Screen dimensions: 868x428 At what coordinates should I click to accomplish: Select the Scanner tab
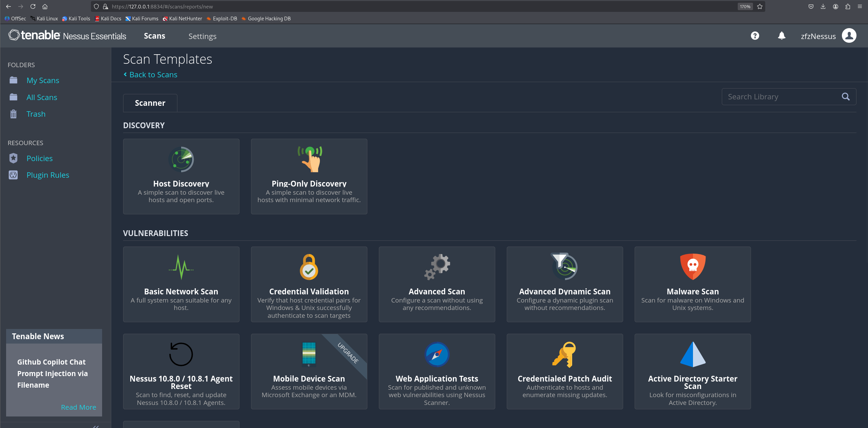tap(150, 103)
